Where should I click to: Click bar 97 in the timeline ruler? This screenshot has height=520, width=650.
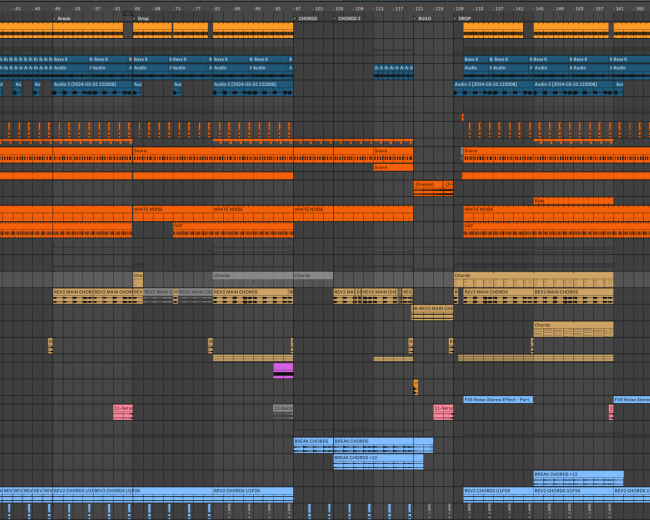coord(297,8)
